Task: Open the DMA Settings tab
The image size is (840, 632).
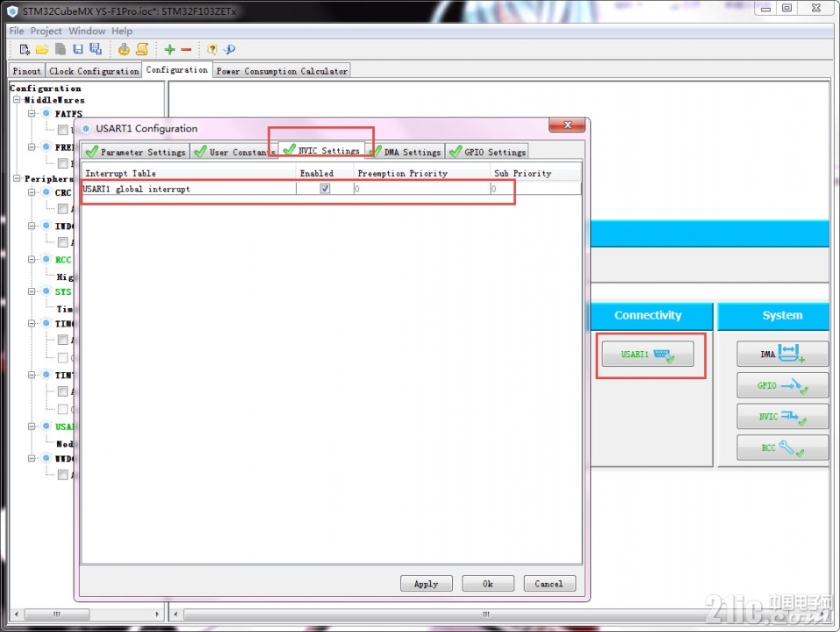Action: (x=406, y=152)
